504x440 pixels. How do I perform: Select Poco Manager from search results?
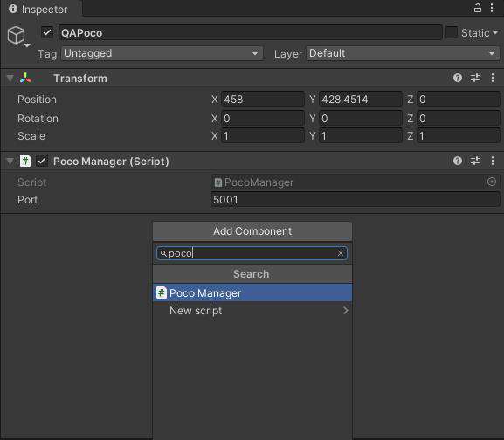[252, 292]
